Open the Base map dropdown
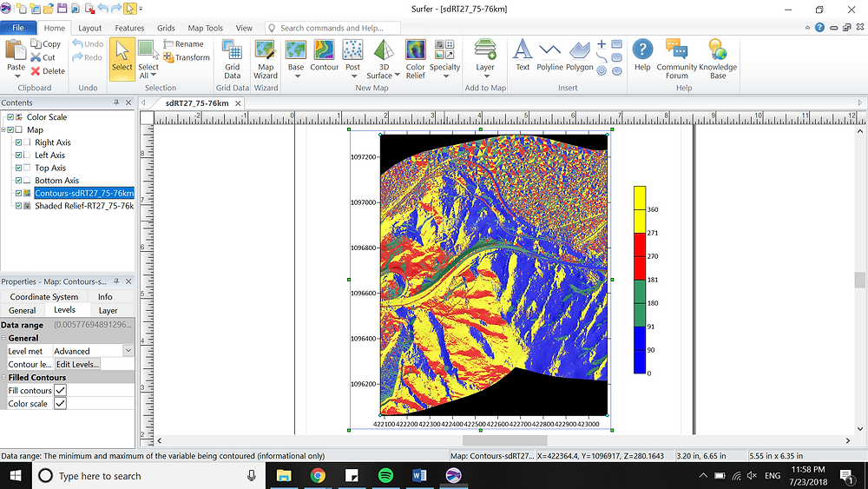Screen dimensions: 868x489 point(296,76)
